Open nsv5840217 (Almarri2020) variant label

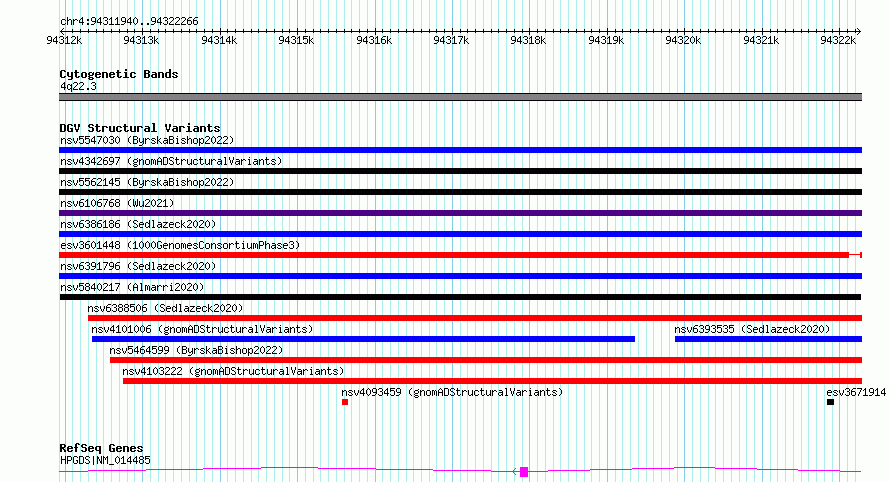click(132, 287)
